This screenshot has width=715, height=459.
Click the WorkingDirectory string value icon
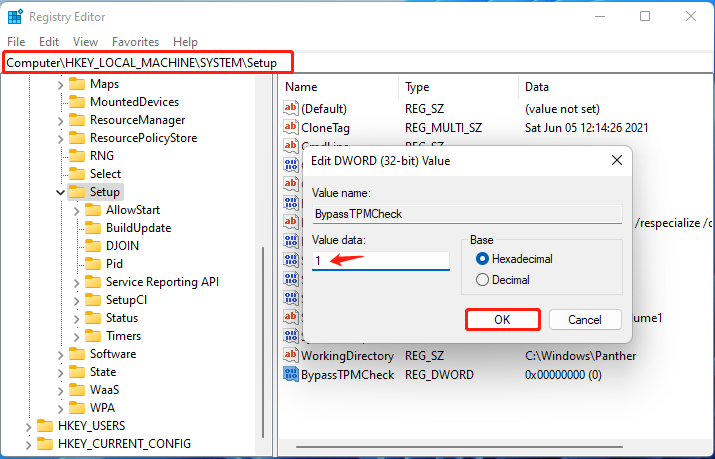coord(292,356)
